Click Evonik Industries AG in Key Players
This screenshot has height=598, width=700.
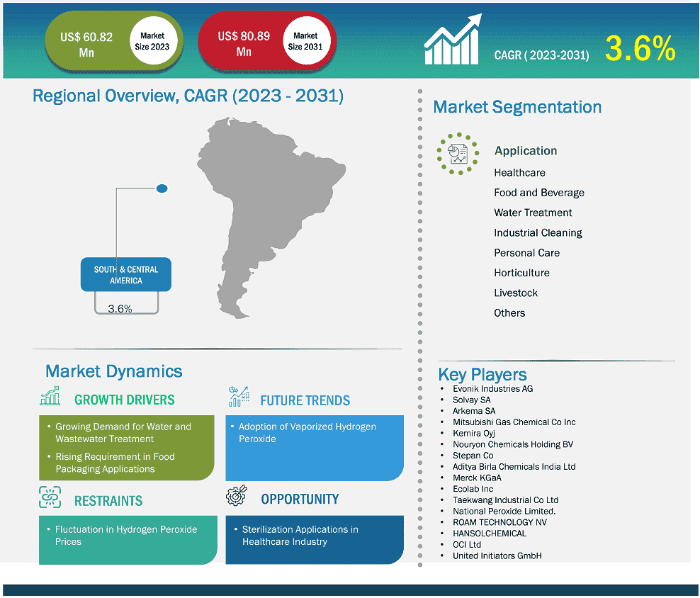coord(492,388)
